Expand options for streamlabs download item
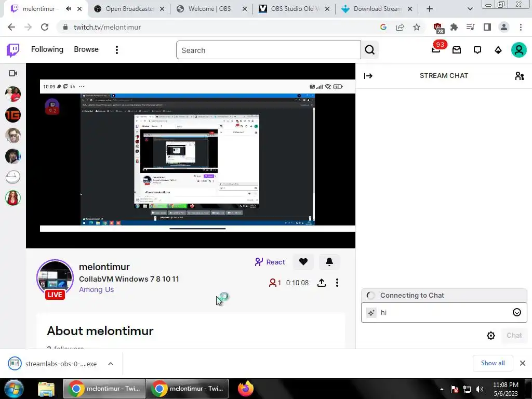 click(111, 364)
